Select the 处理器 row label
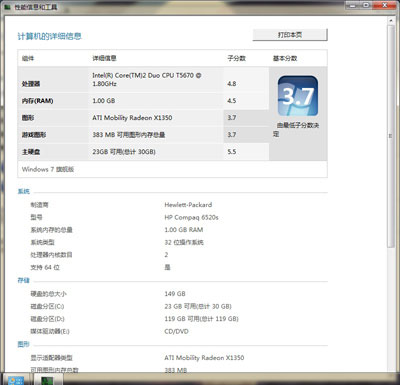 (x=31, y=84)
